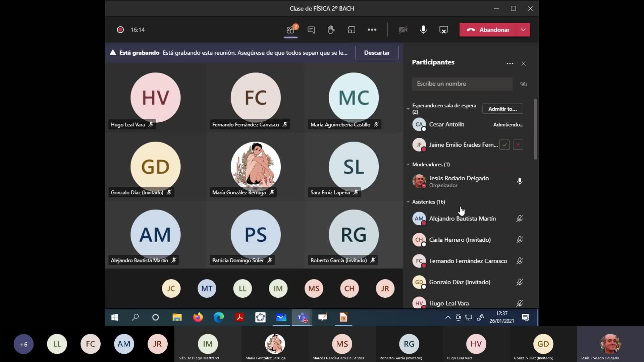Open Participantes panel more options
Screen dimensions: 644x362
click(x=510, y=64)
